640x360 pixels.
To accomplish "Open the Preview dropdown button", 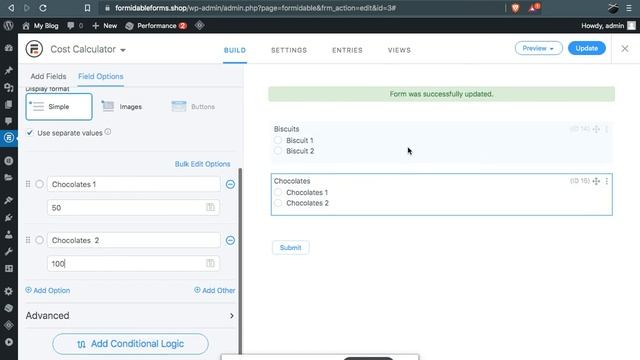I will [538, 48].
